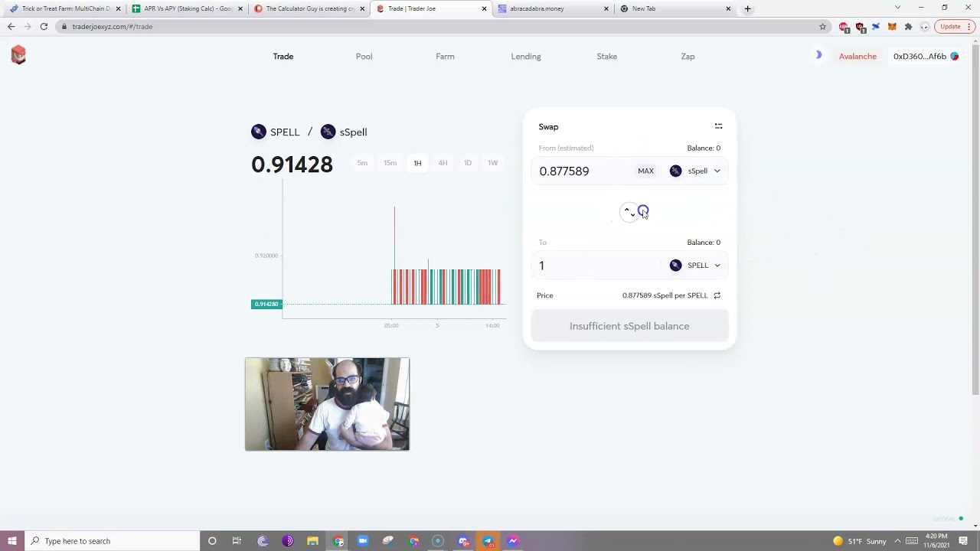Go to the Trade page
The width and height of the screenshot is (980, 551).
point(283,56)
